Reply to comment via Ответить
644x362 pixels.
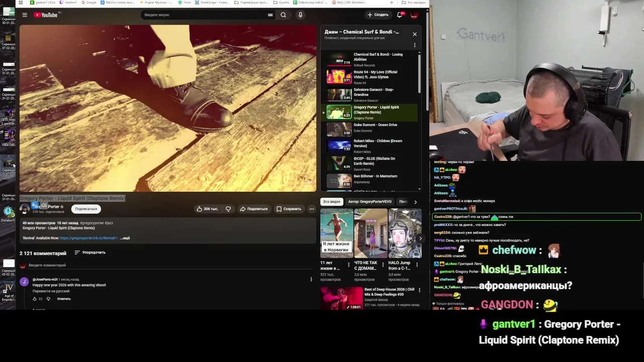[63, 299]
